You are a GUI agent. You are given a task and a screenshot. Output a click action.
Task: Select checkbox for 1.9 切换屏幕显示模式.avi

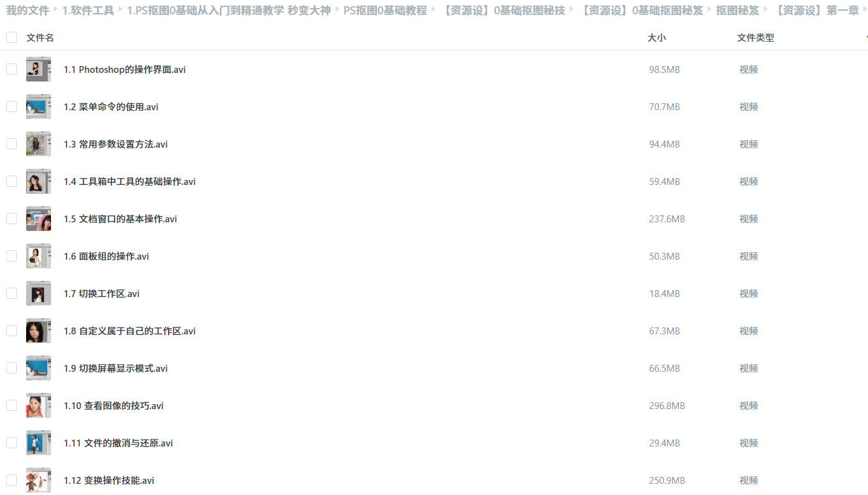[11, 368]
